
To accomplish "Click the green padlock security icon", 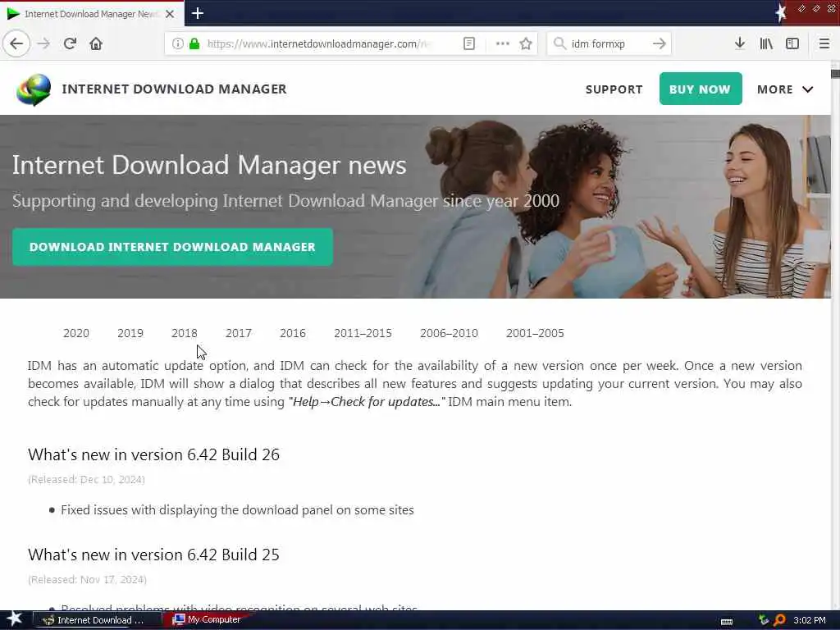I will point(194,44).
